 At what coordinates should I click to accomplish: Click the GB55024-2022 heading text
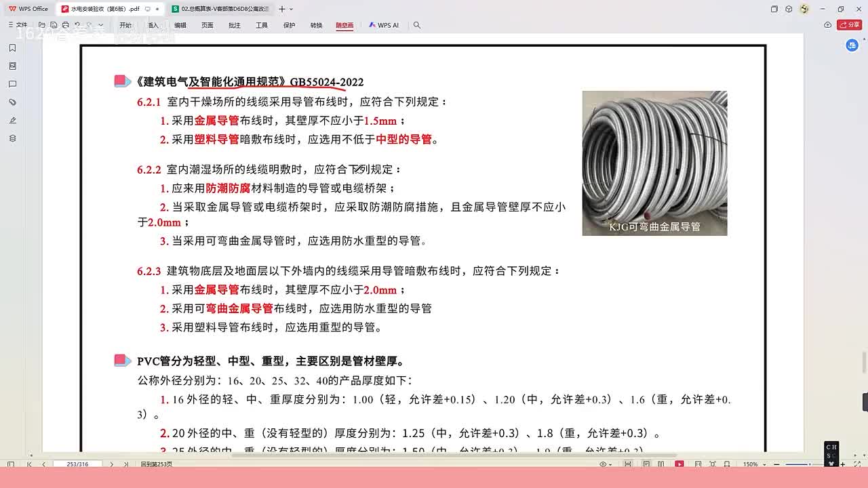coord(327,82)
